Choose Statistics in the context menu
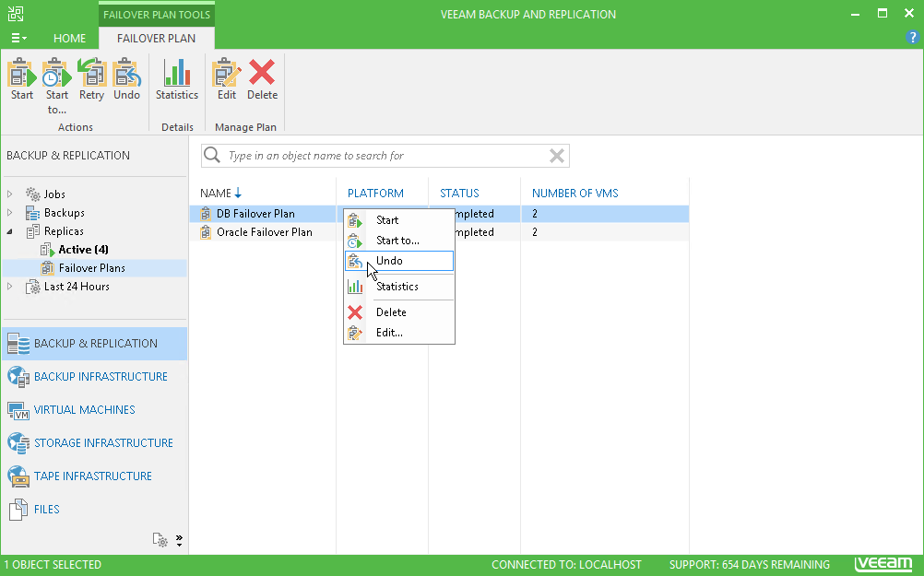The width and height of the screenshot is (924, 576). [x=399, y=287]
